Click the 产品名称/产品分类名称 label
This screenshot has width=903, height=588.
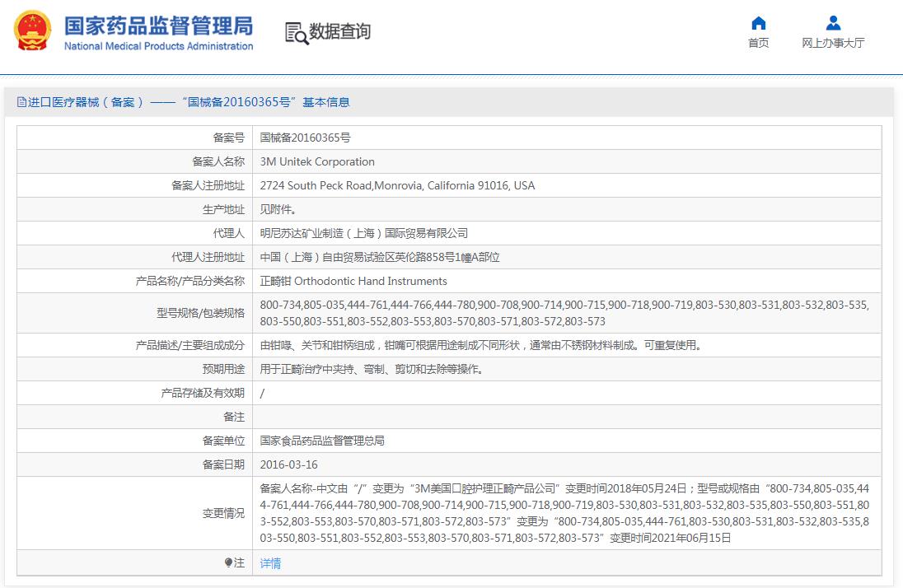click(x=190, y=281)
